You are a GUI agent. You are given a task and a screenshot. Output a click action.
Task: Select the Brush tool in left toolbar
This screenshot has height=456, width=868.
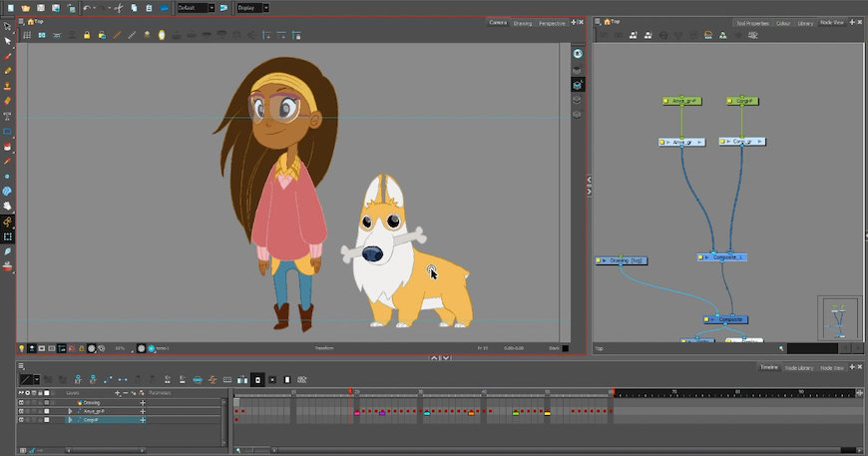point(7,56)
